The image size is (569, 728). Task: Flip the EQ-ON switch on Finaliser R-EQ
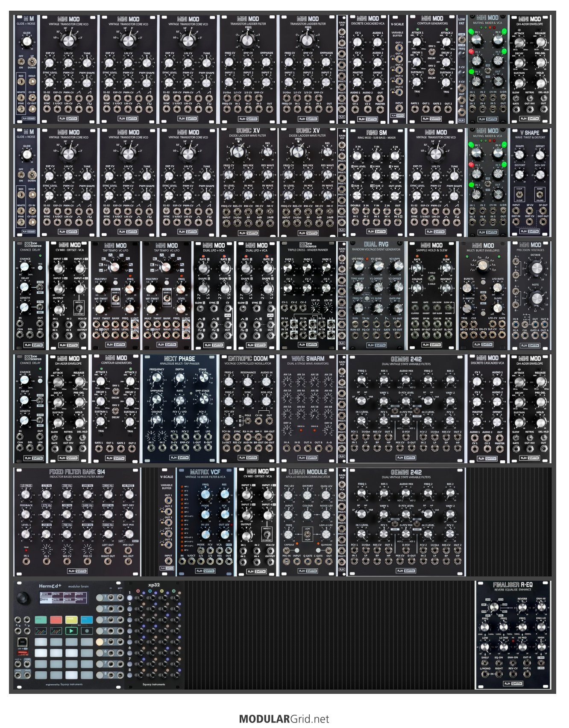499,662
